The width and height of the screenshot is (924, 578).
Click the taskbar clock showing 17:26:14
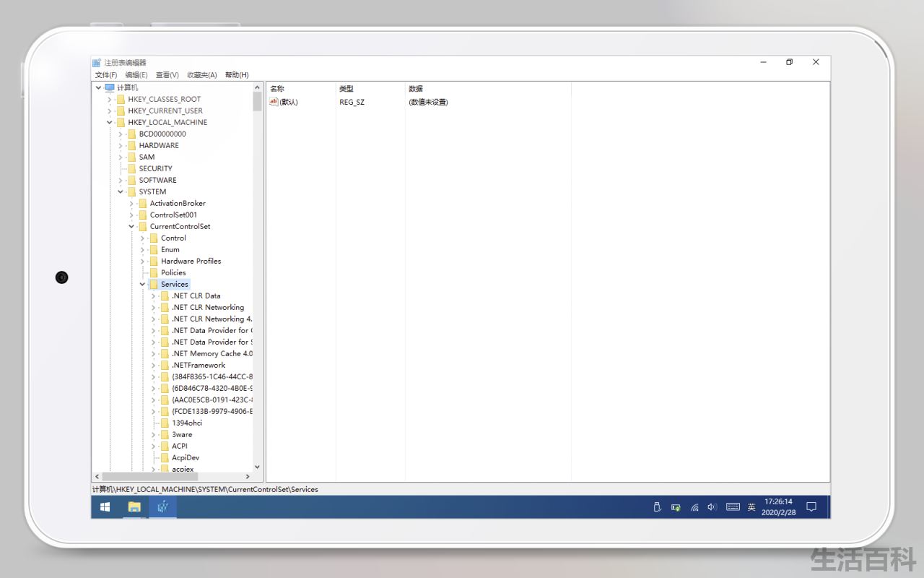(778, 507)
